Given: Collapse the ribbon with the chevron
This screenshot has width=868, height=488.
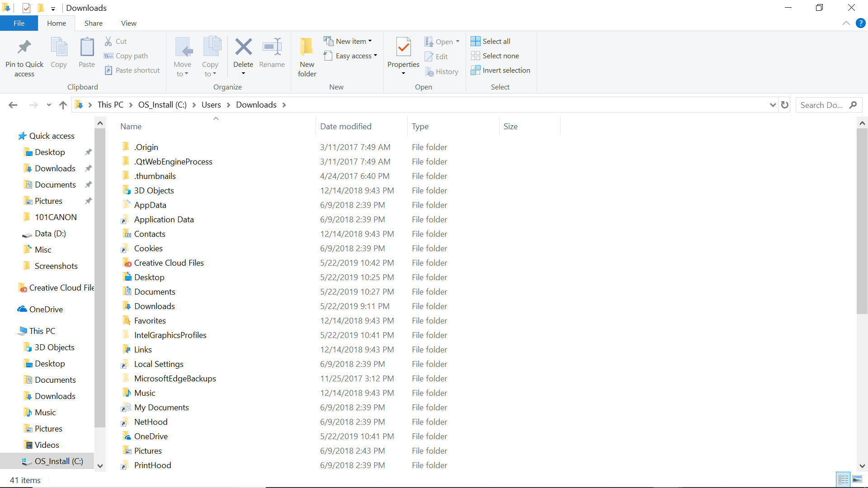Looking at the screenshot, I should tap(846, 23).
